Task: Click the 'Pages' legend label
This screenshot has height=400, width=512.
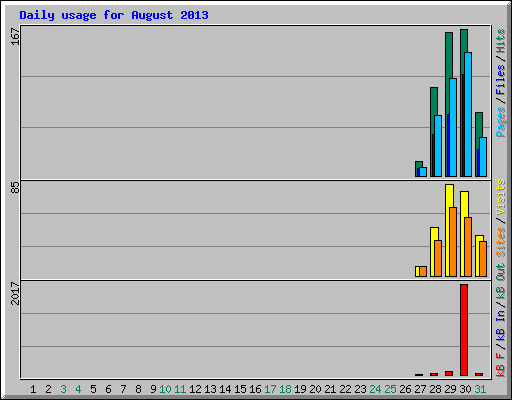Action: click(x=501, y=122)
